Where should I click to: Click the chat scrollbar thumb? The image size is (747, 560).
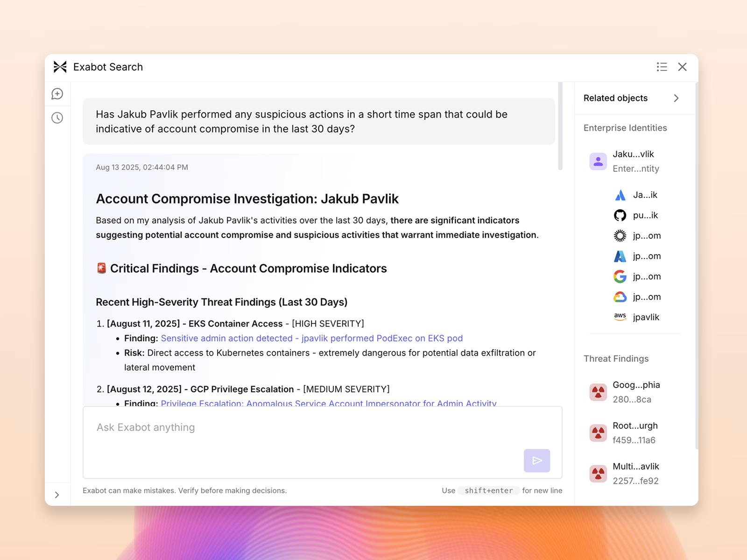click(560, 126)
